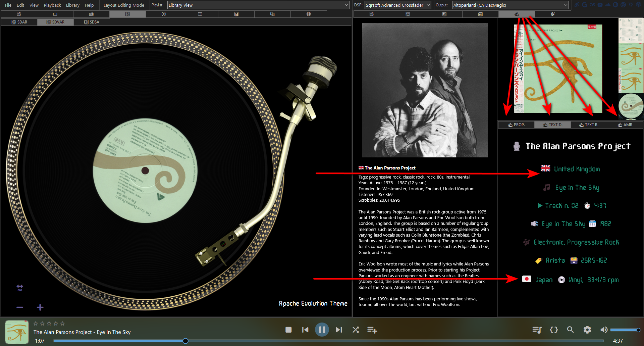Stop playback

[288, 330]
